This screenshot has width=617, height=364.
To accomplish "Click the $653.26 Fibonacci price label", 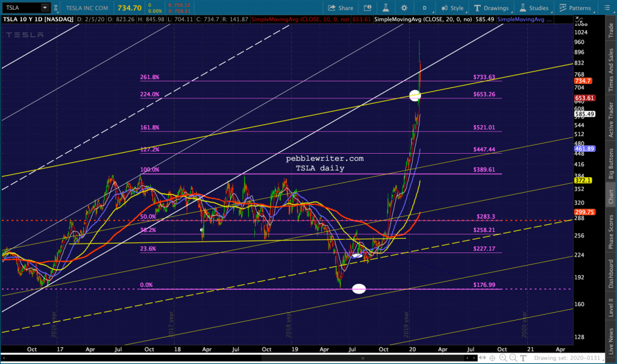I will (x=484, y=94).
